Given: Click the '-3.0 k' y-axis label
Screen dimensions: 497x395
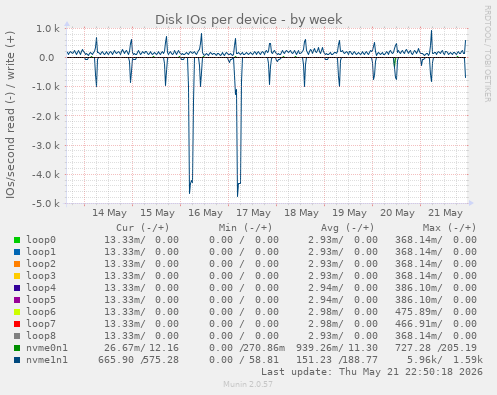Looking at the screenshot, I should pos(46,146).
